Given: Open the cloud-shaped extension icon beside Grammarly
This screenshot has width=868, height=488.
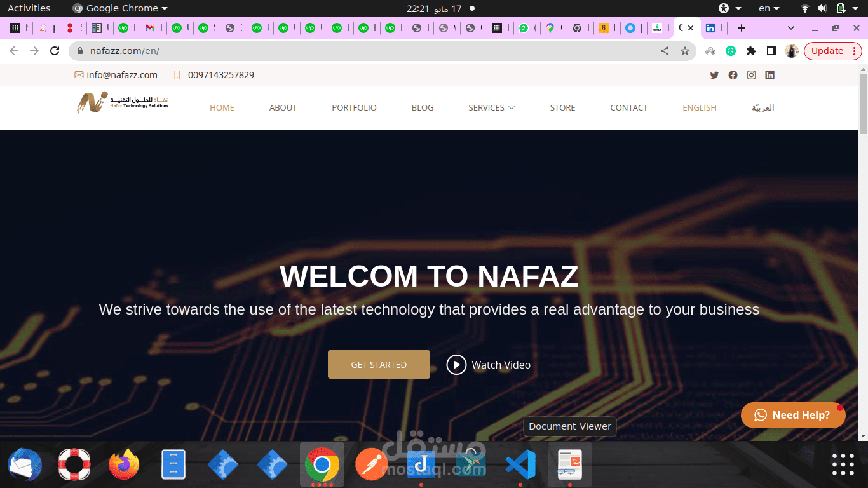Looking at the screenshot, I should (x=710, y=51).
